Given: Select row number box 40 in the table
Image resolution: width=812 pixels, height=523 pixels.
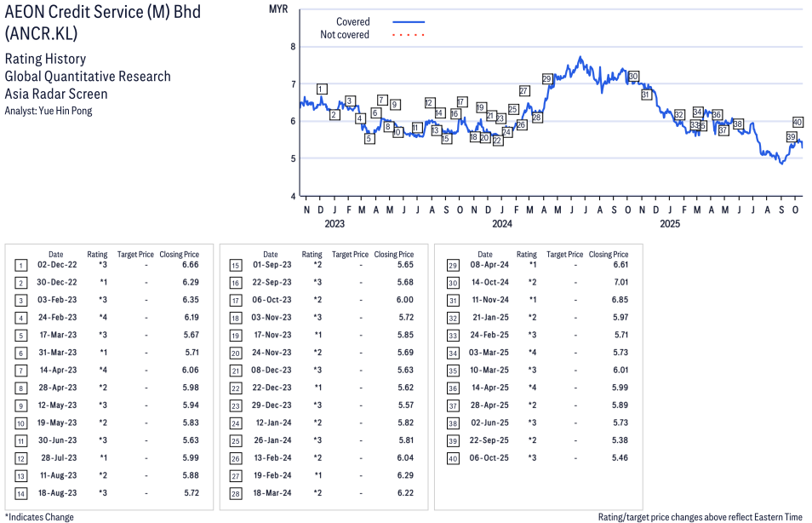Looking at the screenshot, I should click(x=450, y=457).
